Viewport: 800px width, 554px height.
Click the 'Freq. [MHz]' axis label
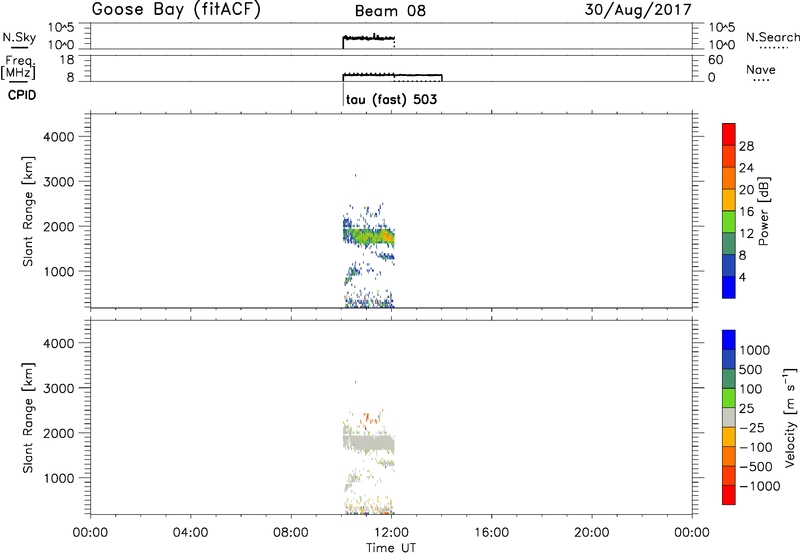click(x=19, y=68)
